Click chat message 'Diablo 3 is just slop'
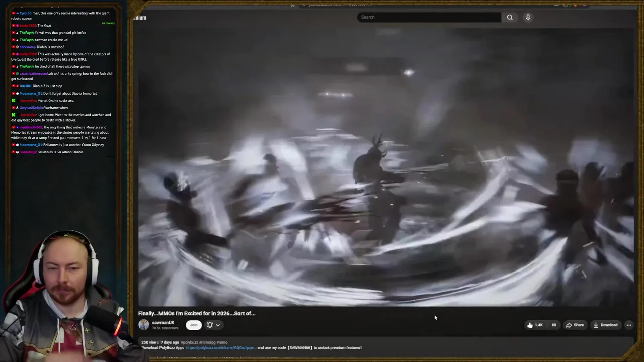The height and width of the screenshot is (362, 644). tap(47, 86)
